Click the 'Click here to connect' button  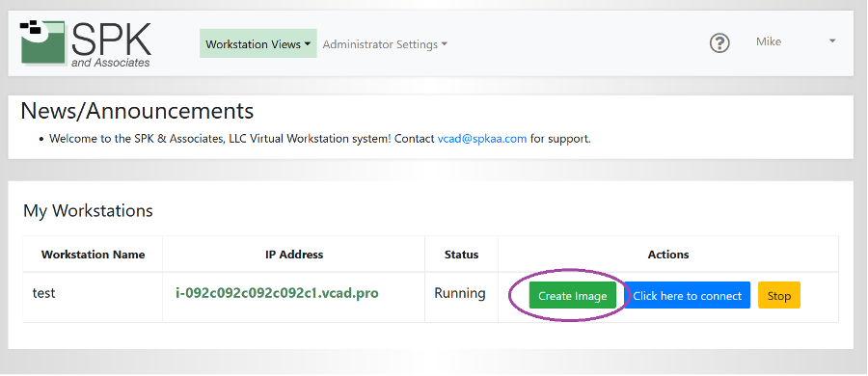click(x=687, y=296)
